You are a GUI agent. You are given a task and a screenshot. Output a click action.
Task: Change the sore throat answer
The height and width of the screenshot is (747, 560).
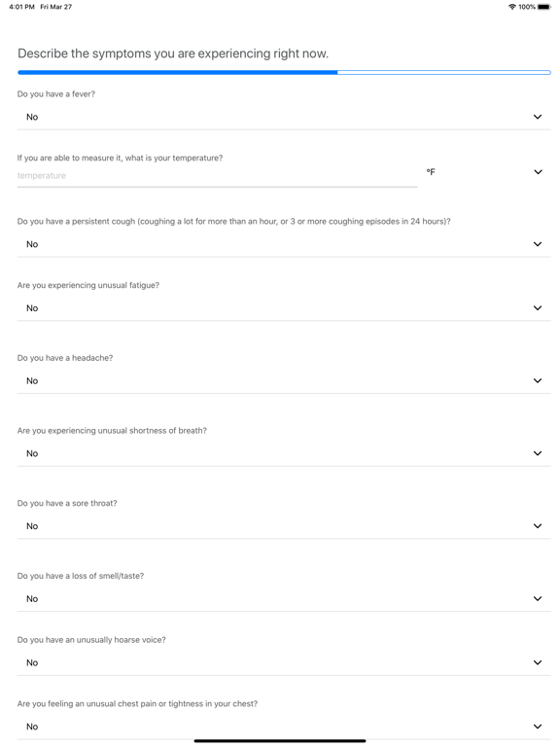point(284,526)
